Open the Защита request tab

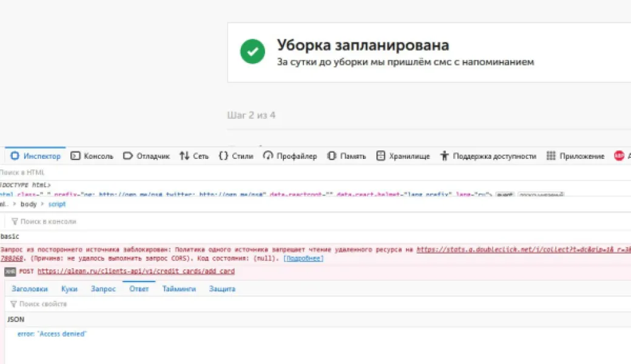click(x=222, y=289)
